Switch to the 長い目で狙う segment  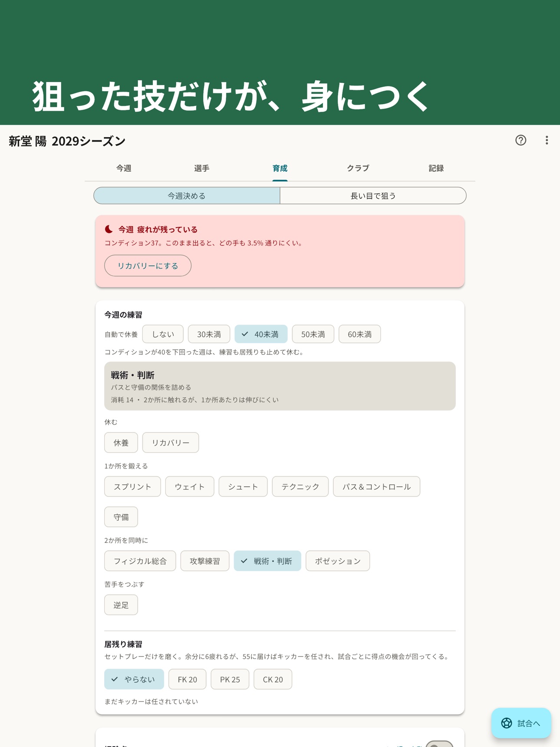373,196
